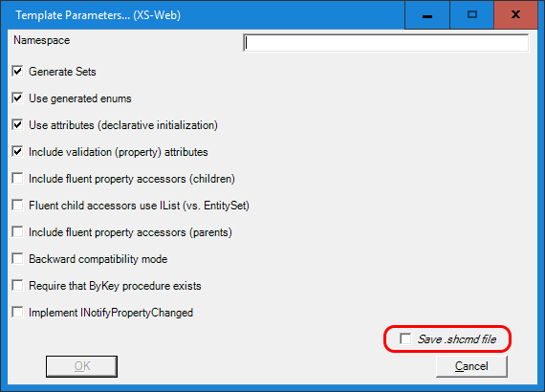The height and width of the screenshot is (392, 545).
Task: Maximize the Template Parameters dialog
Action: (x=472, y=15)
